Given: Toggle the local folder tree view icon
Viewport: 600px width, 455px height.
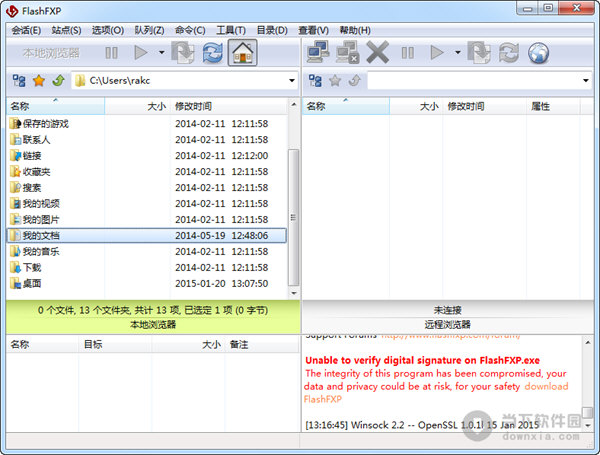Looking at the screenshot, I should tap(19, 81).
